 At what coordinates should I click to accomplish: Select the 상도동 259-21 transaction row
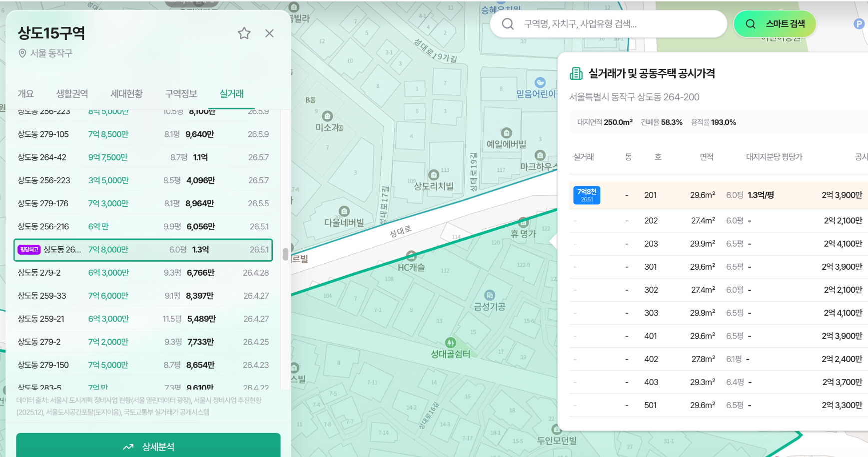click(x=143, y=319)
